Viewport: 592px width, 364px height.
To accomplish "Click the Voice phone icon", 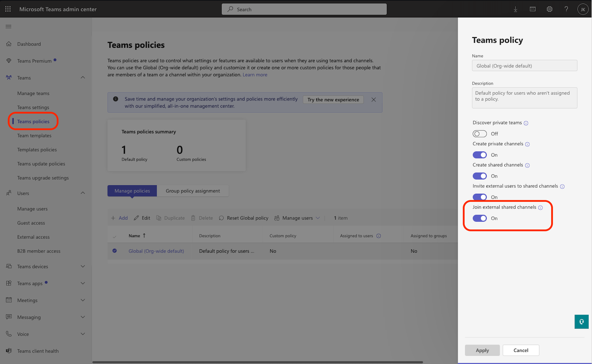I will [x=9, y=334].
